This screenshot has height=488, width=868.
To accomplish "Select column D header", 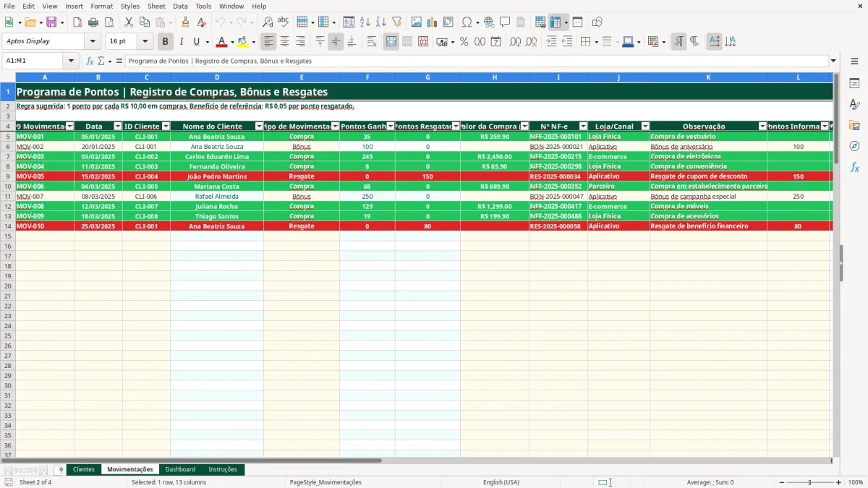I will pyautogui.click(x=217, y=77).
